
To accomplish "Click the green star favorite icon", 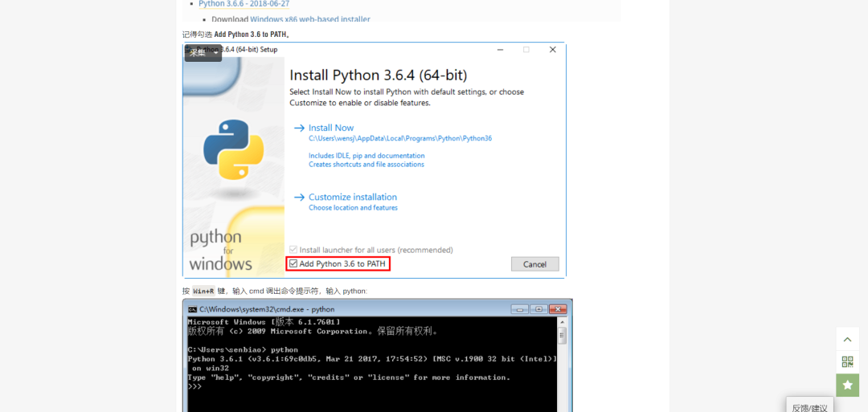I will coord(847,385).
